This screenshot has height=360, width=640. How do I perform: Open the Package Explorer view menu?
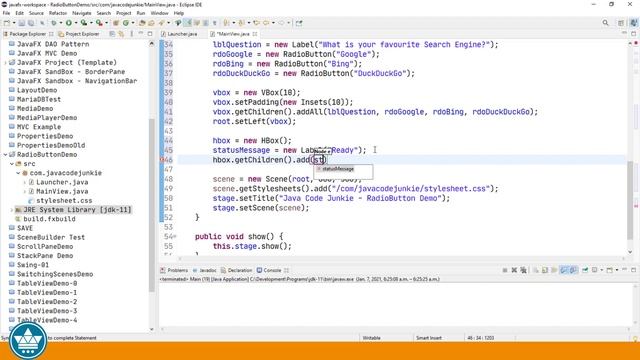131,34
